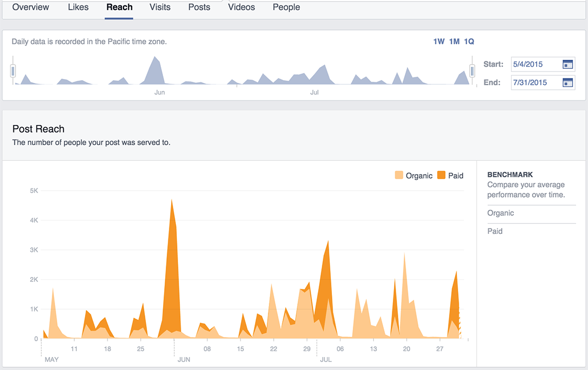Open the Posts tab

point(199,7)
